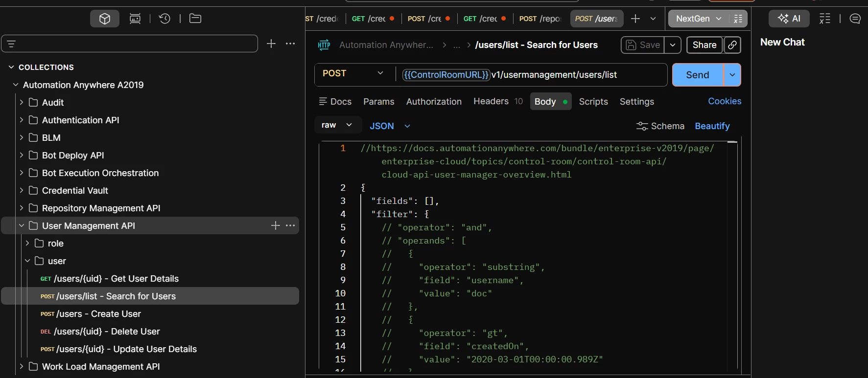868x378 pixels.
Task: Open User Management API folder options ellipsis
Action: (290, 225)
